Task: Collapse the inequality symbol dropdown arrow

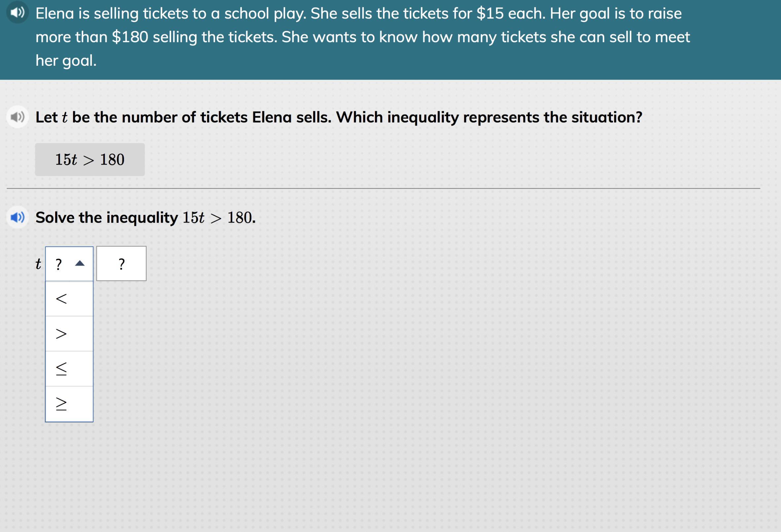Action: tap(80, 263)
